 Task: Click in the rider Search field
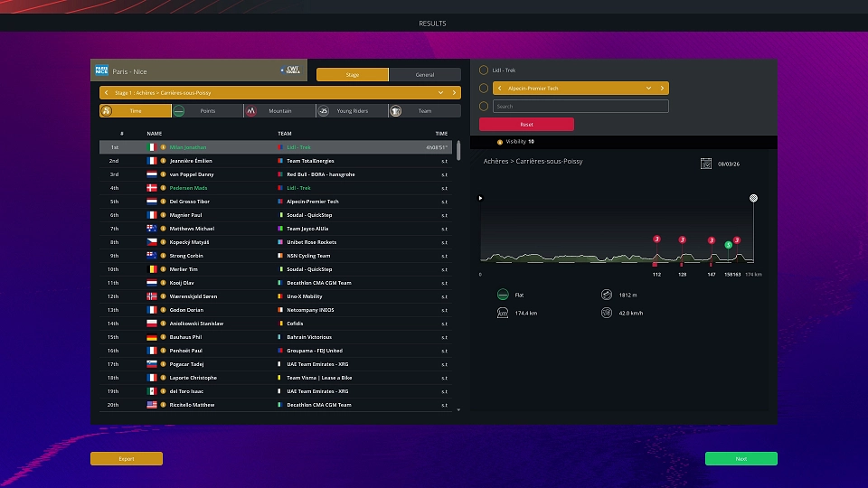pos(580,107)
